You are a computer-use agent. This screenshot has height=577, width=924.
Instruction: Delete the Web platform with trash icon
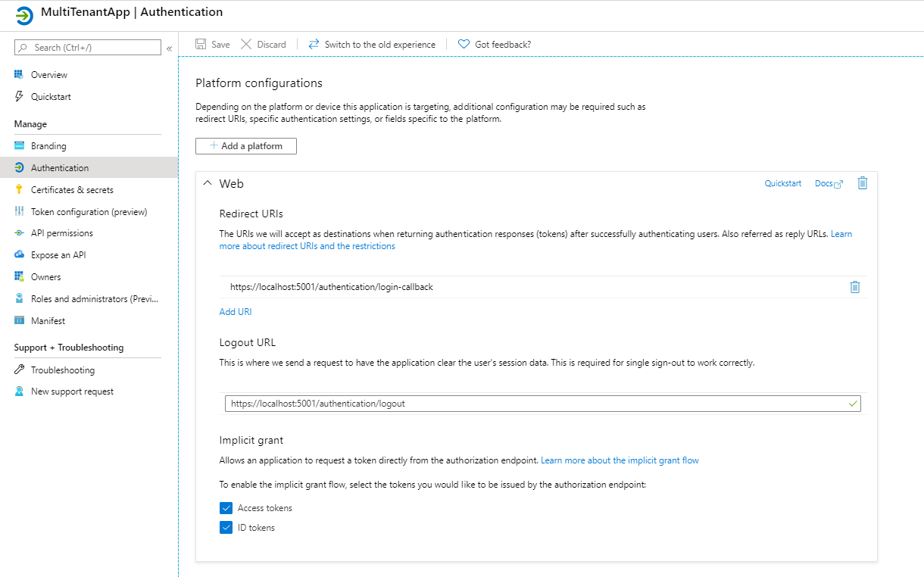(862, 182)
